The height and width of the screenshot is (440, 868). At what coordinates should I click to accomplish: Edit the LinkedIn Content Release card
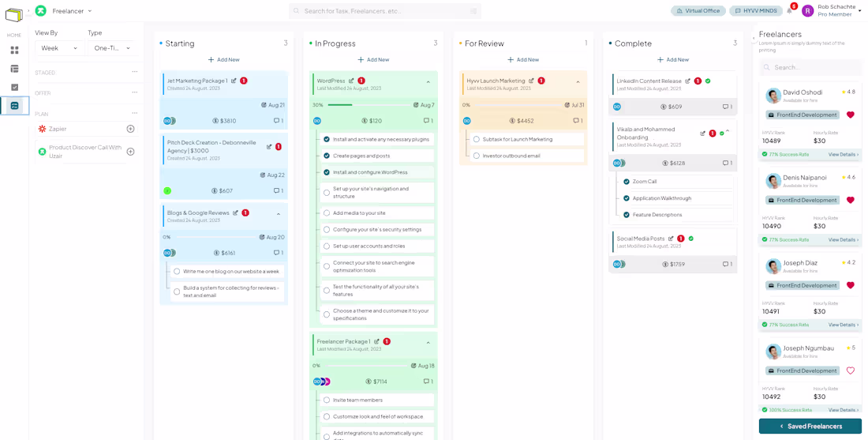click(687, 81)
